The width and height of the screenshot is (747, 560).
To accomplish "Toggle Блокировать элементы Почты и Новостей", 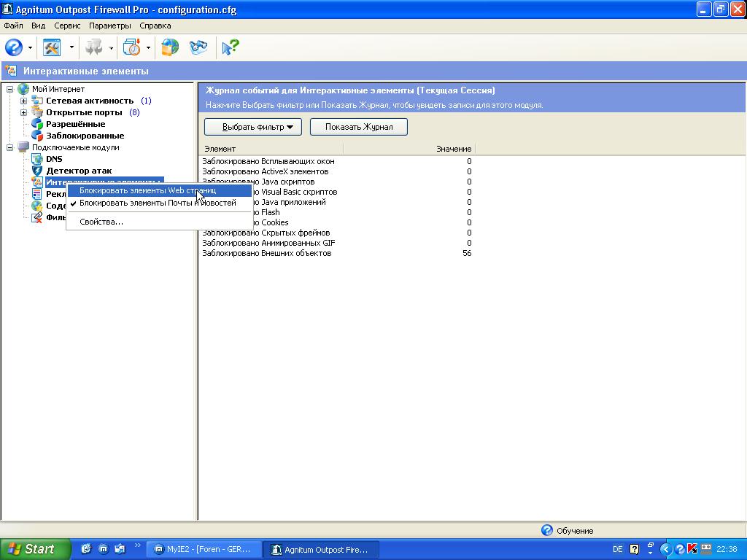I will point(159,203).
